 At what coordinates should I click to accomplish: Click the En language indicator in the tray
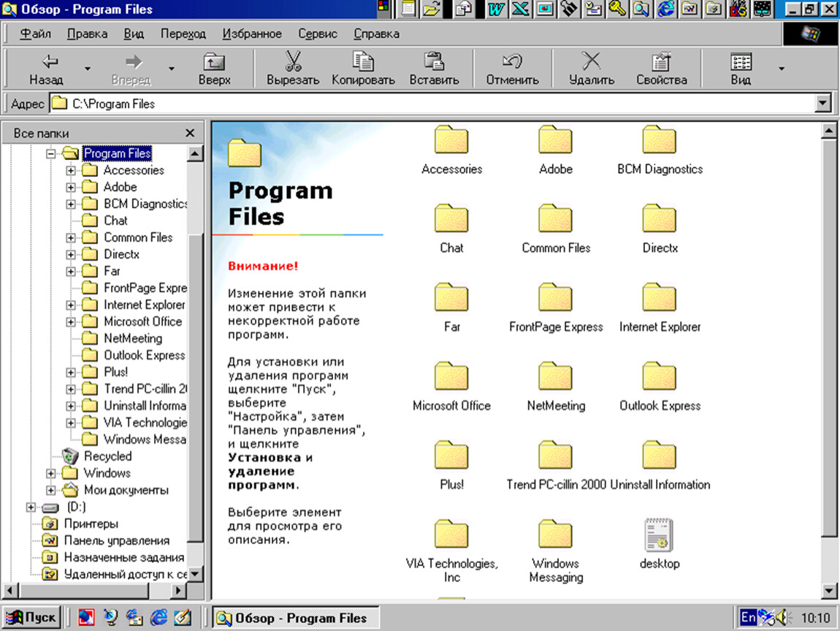tap(748, 618)
